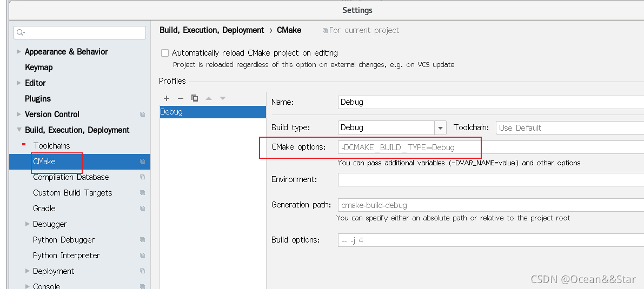The image size is (644, 289).
Task: Click Build, Execution, Deployment breadcrumb
Action: coord(211,30)
